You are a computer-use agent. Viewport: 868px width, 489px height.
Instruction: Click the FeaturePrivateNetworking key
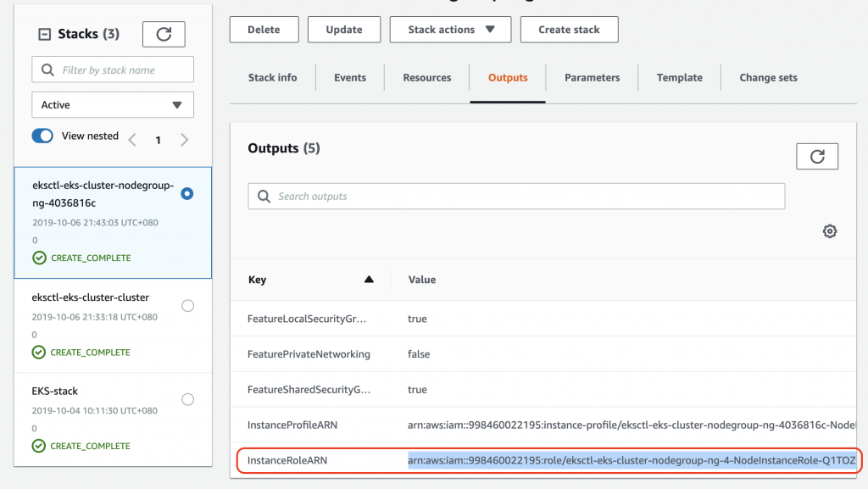[309, 354]
